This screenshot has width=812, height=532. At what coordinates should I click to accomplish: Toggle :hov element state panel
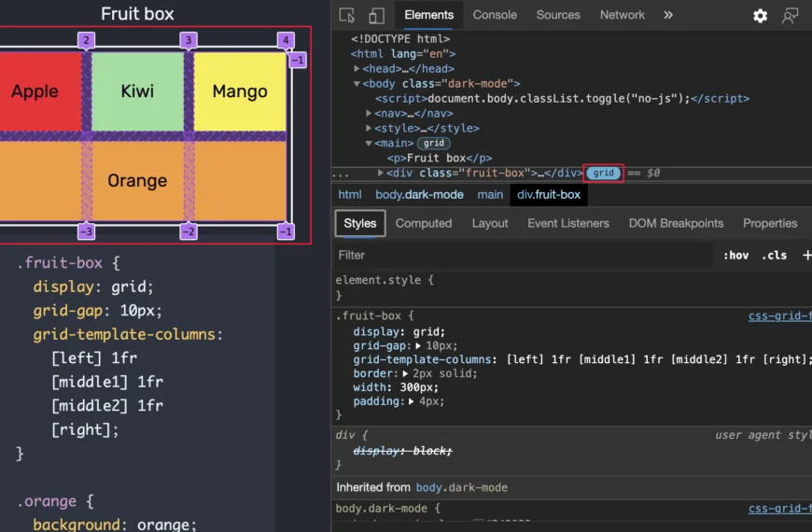pos(735,256)
